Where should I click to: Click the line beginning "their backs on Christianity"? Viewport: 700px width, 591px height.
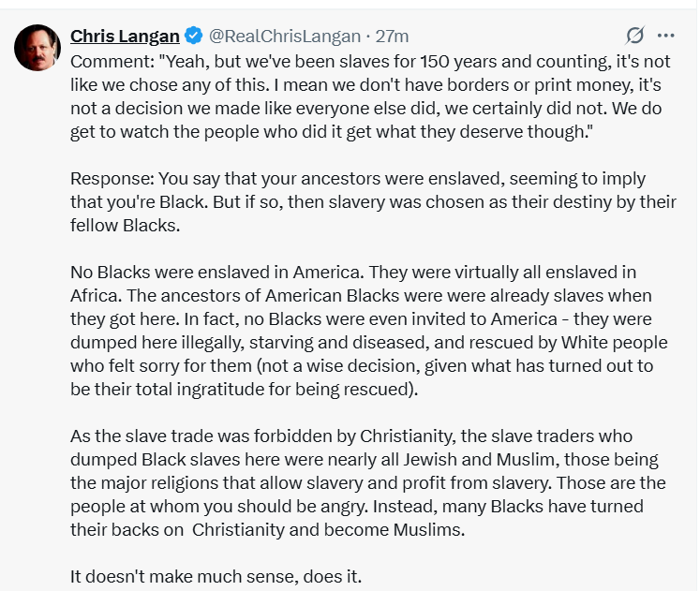pos(267,529)
